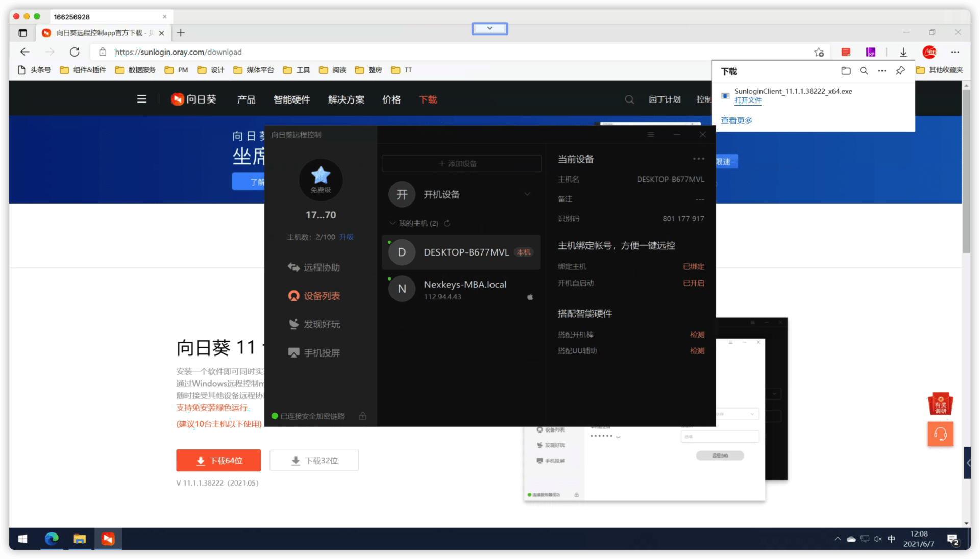The image size is (980, 559).
Task: Open the 数据服务 bookmarks folder
Action: tap(135, 70)
